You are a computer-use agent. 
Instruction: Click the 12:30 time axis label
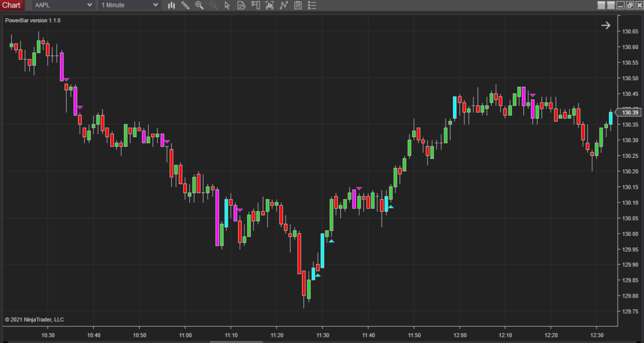(x=597, y=335)
